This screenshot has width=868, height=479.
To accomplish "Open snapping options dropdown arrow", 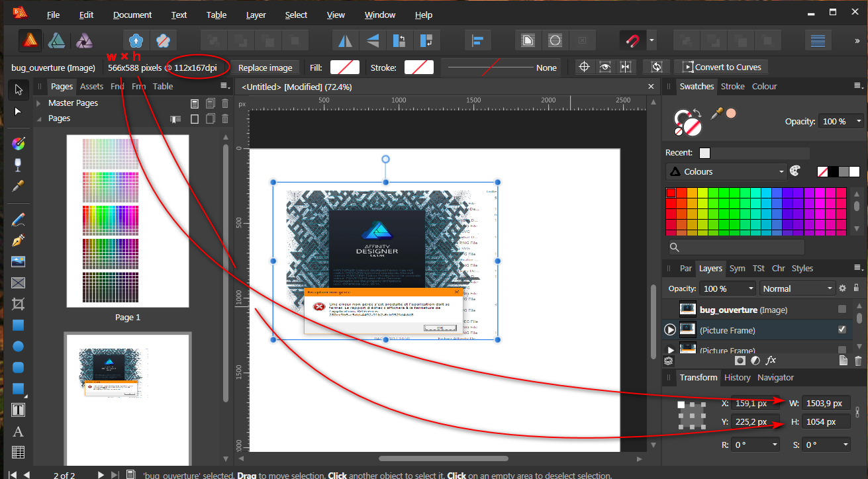I will 651,41.
